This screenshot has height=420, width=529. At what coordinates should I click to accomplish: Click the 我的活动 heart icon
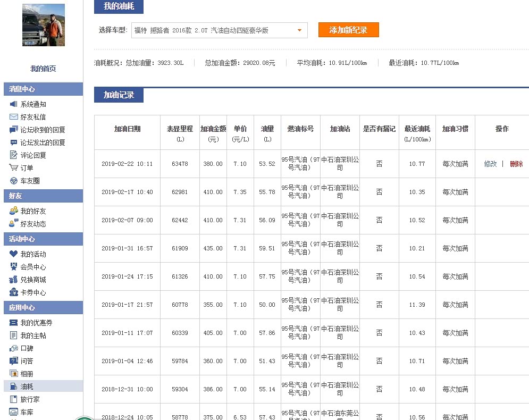[x=14, y=254]
